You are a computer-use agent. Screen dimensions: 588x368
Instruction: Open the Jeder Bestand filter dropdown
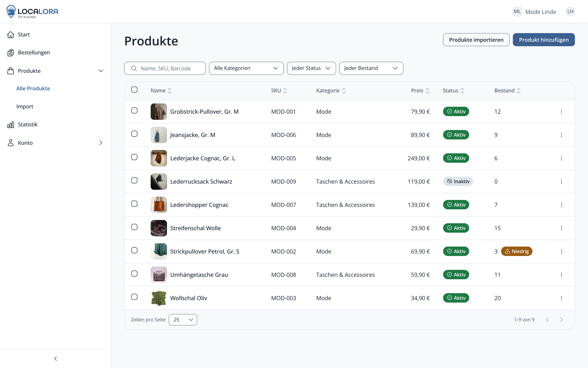371,68
